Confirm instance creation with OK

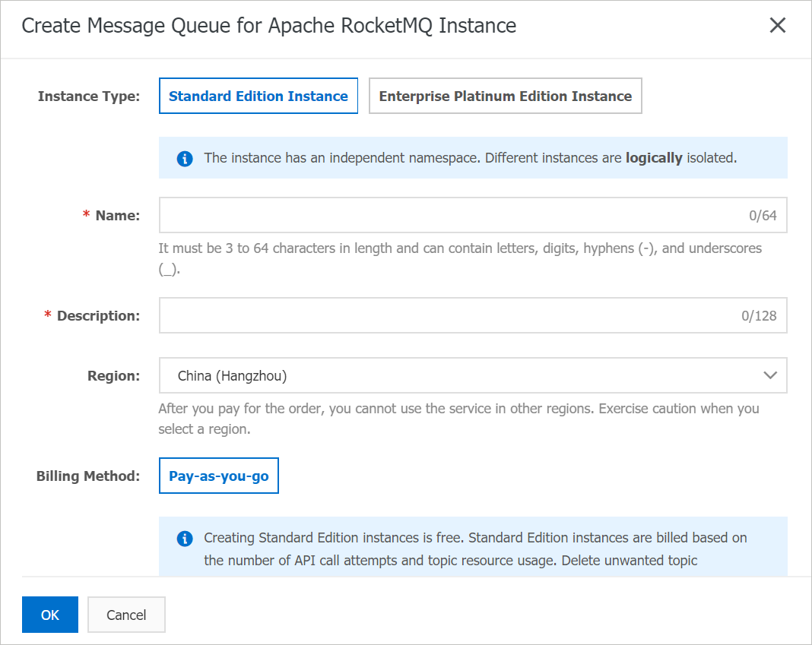(50, 615)
